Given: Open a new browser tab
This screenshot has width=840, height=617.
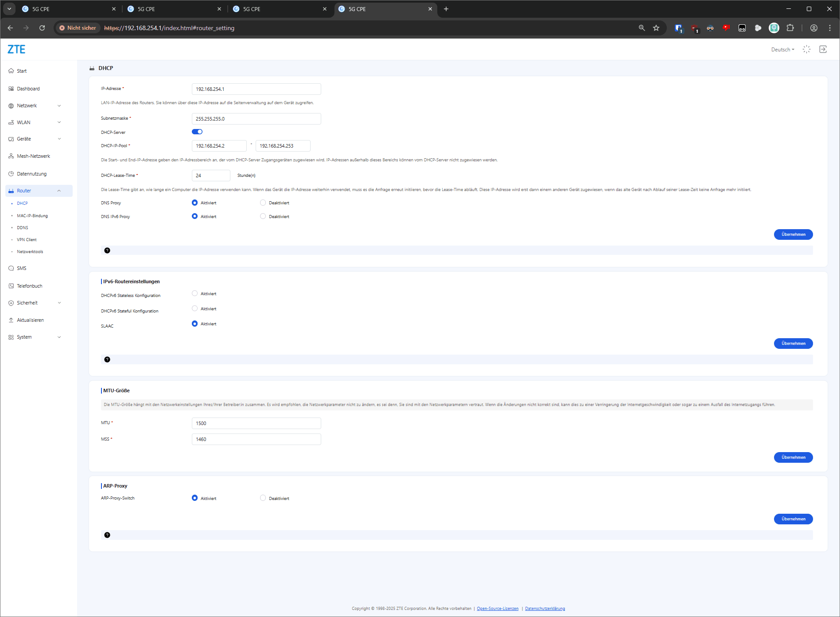Looking at the screenshot, I should pos(446,9).
